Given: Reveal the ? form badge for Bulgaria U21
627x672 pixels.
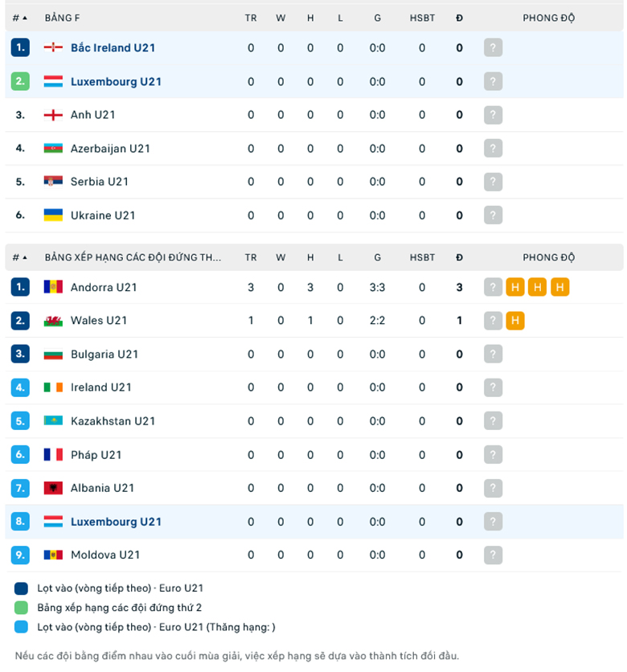Looking at the screenshot, I should pos(493,354).
